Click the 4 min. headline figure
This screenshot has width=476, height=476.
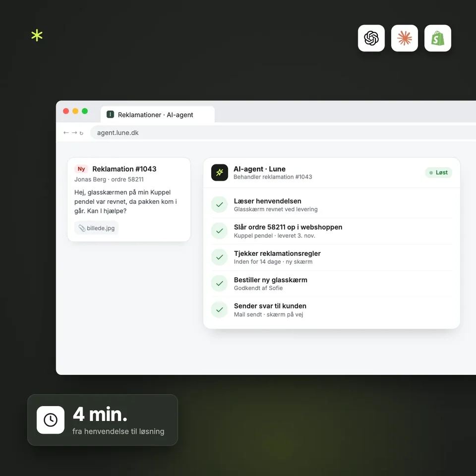(100, 415)
